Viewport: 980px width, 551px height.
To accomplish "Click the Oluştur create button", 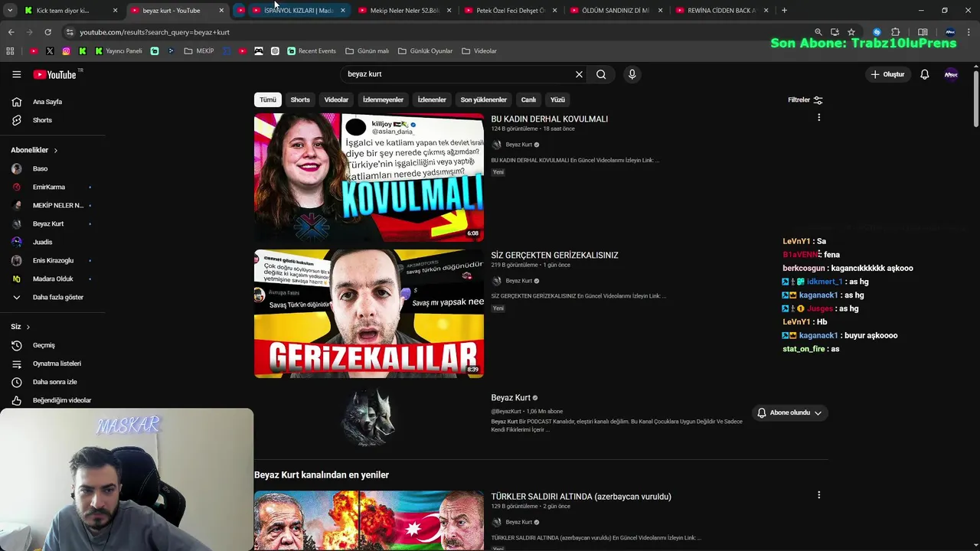I will (888, 74).
